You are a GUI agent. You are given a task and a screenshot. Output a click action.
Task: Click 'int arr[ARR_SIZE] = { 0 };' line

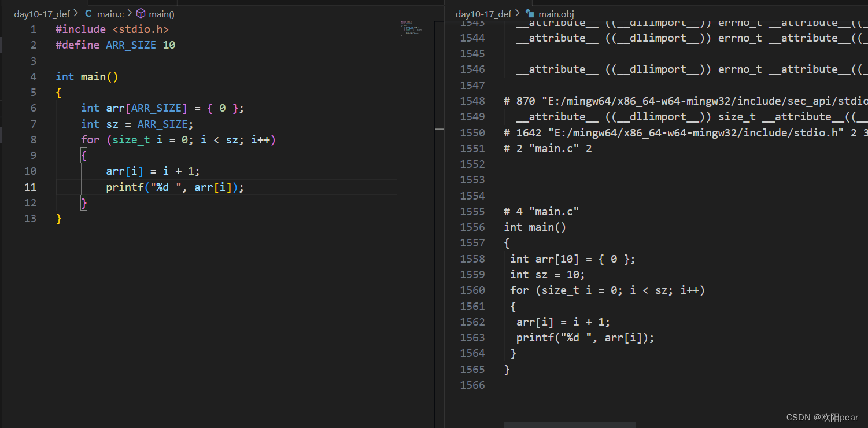coord(163,108)
